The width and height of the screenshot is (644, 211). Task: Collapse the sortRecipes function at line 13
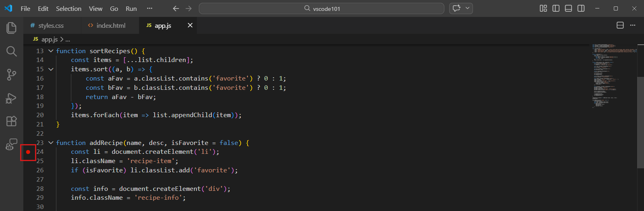coord(51,51)
